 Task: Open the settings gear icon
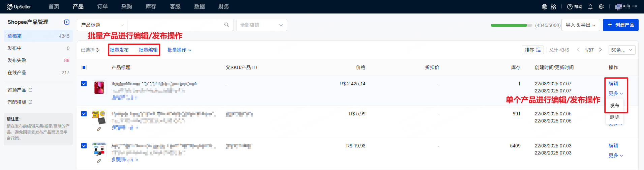click(601, 7)
